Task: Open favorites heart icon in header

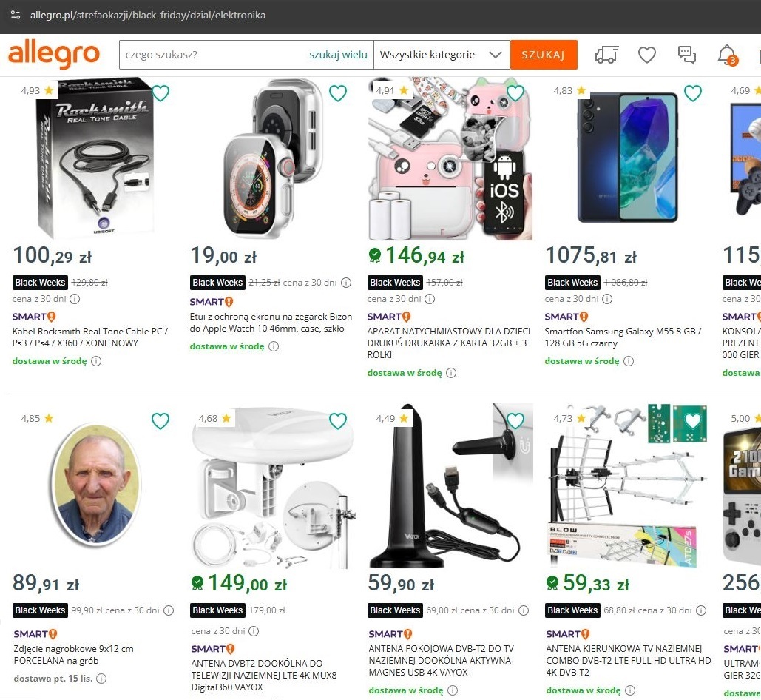Action: 647,55
